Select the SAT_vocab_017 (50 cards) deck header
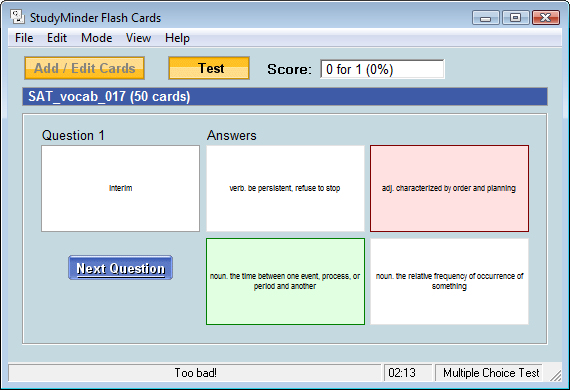The width and height of the screenshot is (570, 390). (285, 97)
